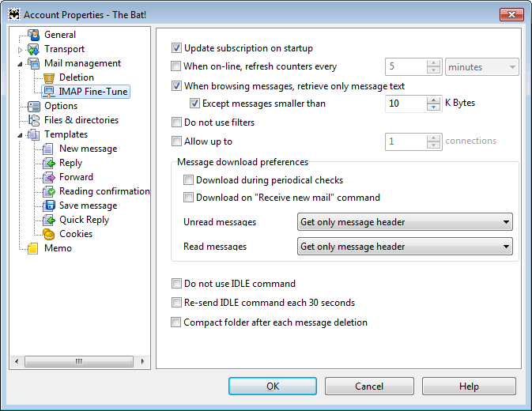Click the OK button
This screenshot has height=411, width=532.
[x=273, y=386]
